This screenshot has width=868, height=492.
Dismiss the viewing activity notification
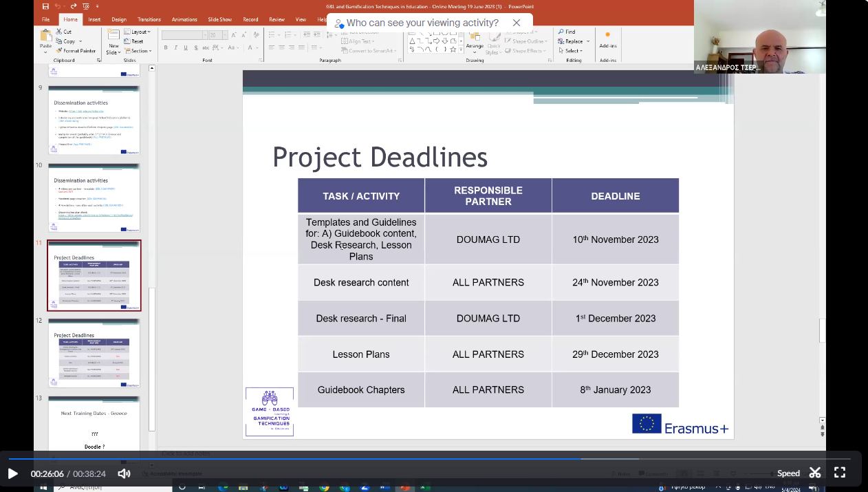tap(517, 23)
